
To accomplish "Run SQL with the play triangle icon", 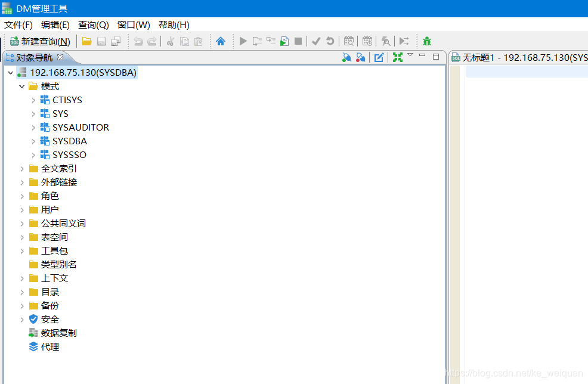I will click(x=243, y=41).
